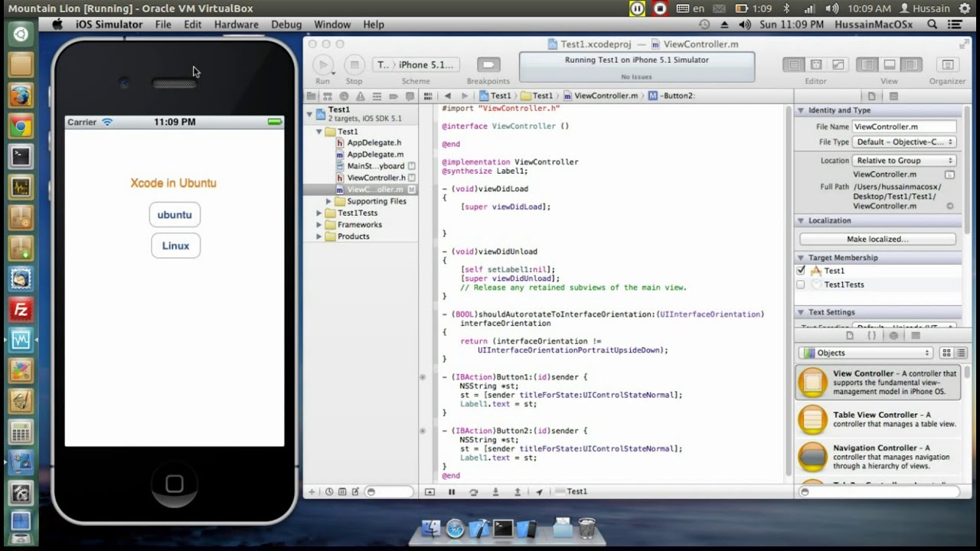Collapse the Localization section
Viewport: 980px width, 551px height.
point(802,220)
